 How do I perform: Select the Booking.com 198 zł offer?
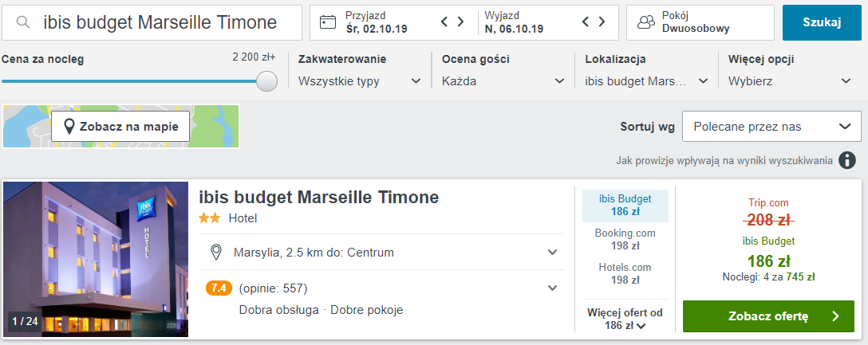click(x=625, y=239)
